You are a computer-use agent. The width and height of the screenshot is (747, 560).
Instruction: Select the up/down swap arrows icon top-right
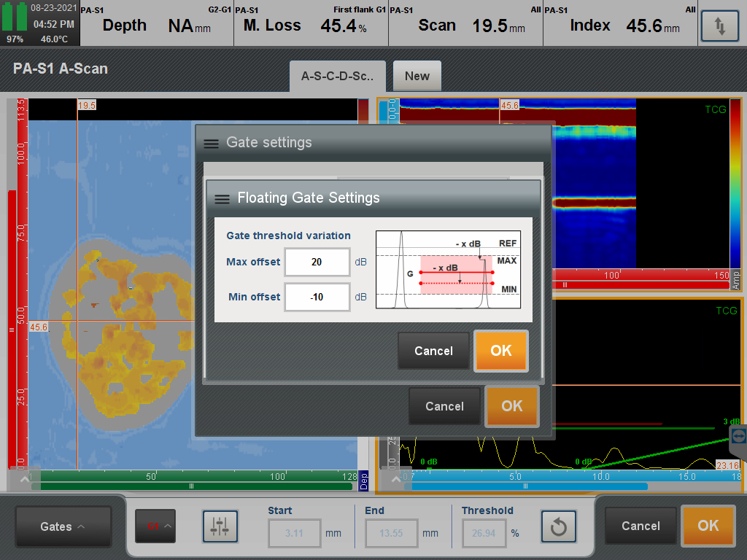pos(720,24)
